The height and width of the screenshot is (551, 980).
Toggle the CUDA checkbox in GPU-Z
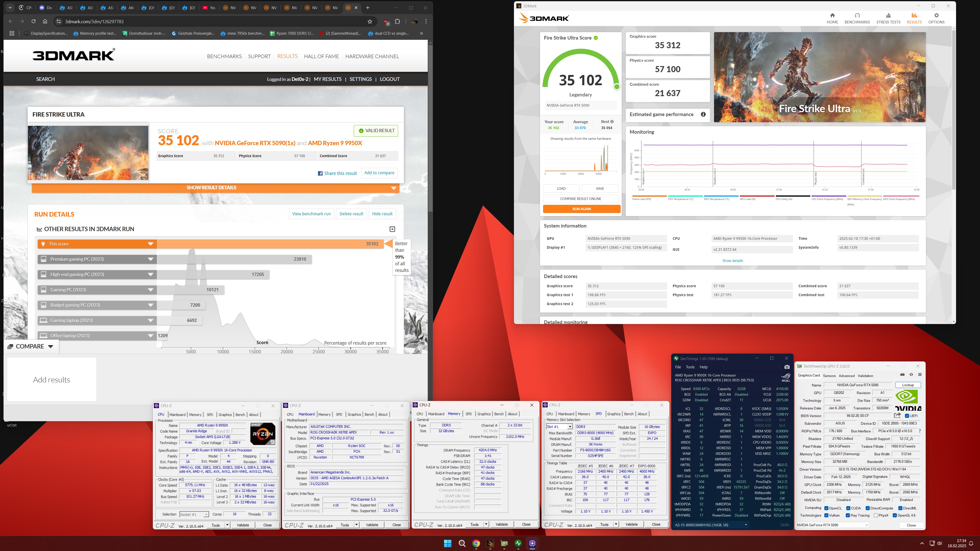tap(848, 508)
